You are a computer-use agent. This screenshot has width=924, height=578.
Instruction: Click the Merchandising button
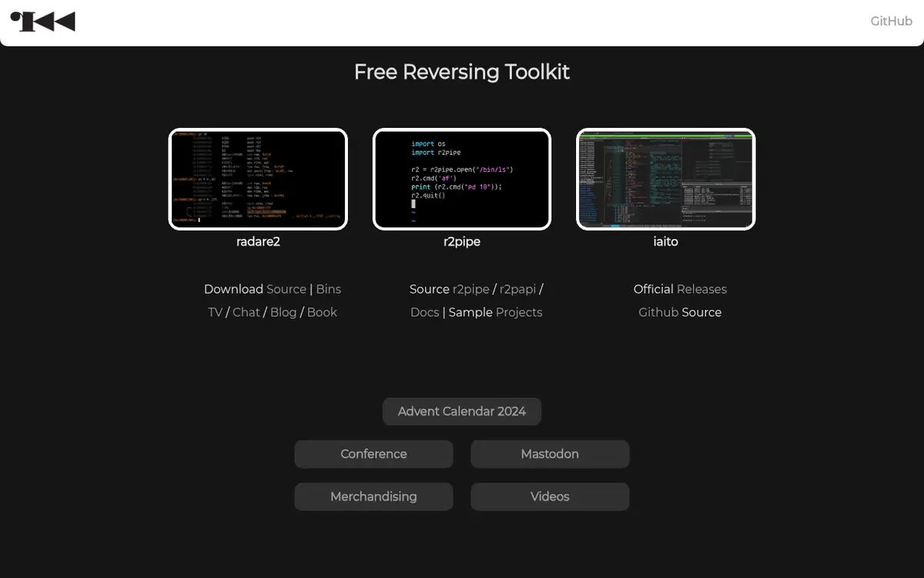[373, 496]
